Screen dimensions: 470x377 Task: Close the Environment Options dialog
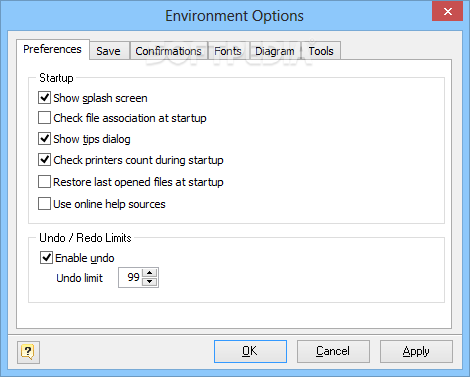(x=447, y=12)
